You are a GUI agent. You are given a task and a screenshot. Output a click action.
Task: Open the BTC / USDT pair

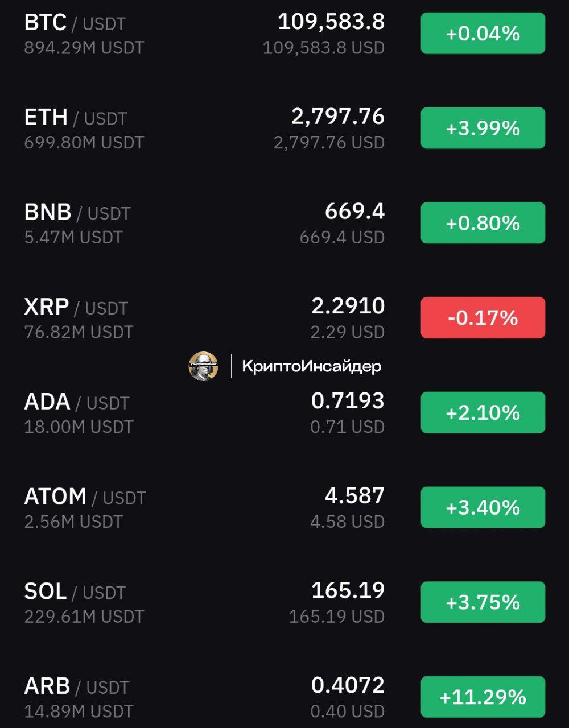click(284, 34)
